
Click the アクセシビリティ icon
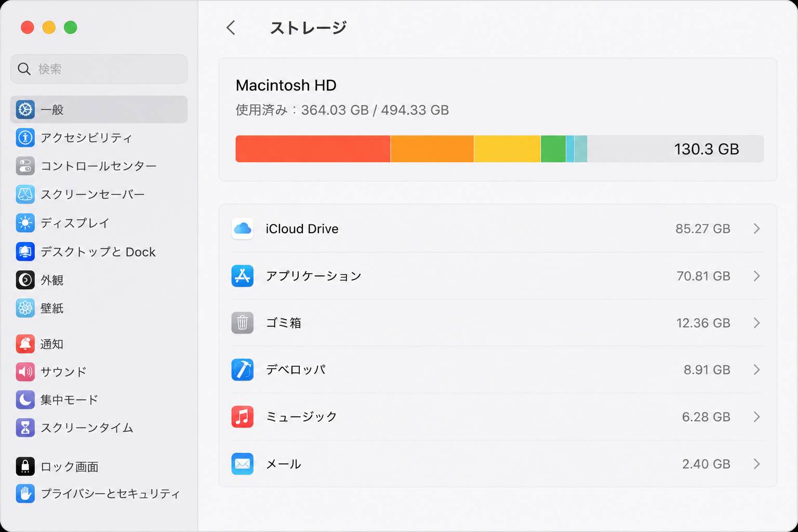coord(25,138)
